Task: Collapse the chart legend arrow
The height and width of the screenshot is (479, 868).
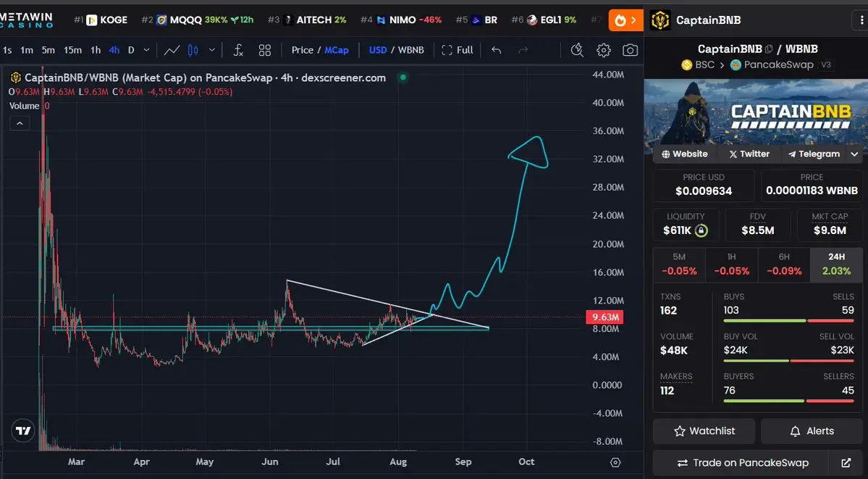Action: tap(20, 123)
